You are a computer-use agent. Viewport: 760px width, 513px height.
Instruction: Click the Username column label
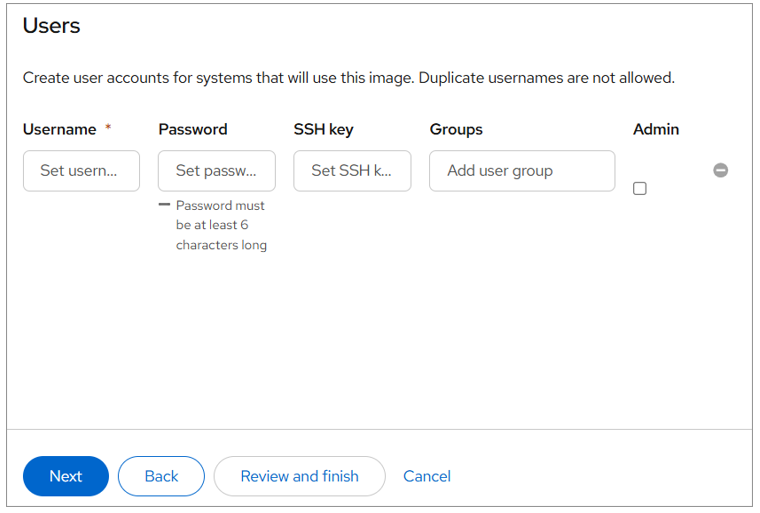60,129
